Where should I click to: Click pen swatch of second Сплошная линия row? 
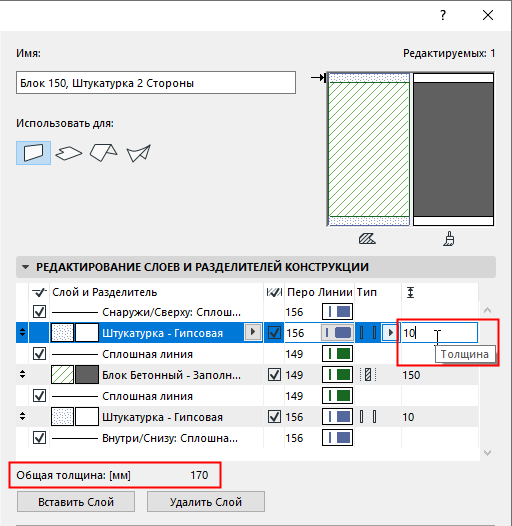(x=338, y=396)
